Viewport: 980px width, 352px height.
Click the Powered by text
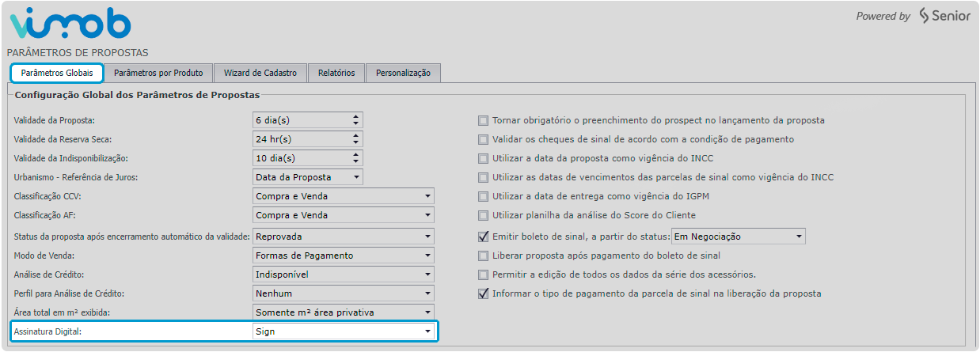(883, 16)
